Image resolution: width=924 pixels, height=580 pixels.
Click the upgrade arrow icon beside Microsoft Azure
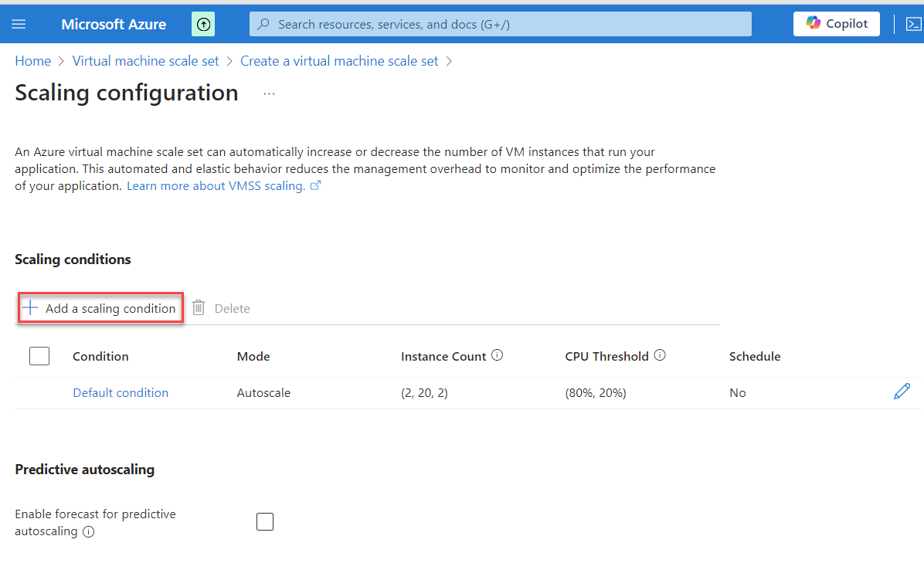point(203,24)
